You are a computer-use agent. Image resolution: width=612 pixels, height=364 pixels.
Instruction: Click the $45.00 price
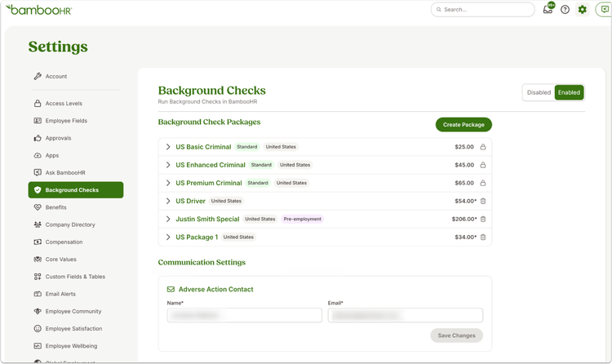[x=464, y=165]
